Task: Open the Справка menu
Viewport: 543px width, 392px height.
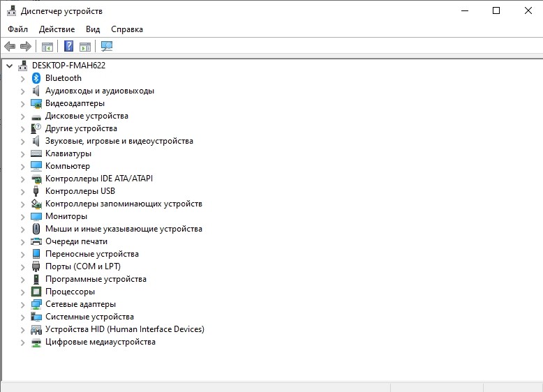Action: [x=127, y=29]
